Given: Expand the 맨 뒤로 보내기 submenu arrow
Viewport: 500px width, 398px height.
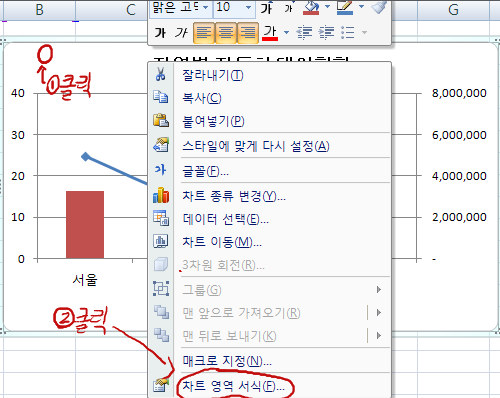Looking at the screenshot, I should click(379, 335).
